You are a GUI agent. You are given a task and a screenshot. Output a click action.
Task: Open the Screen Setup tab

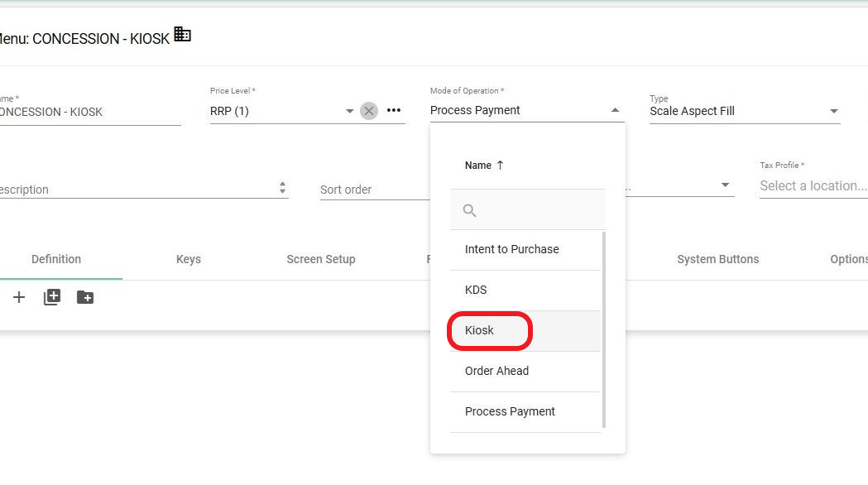[x=321, y=259]
